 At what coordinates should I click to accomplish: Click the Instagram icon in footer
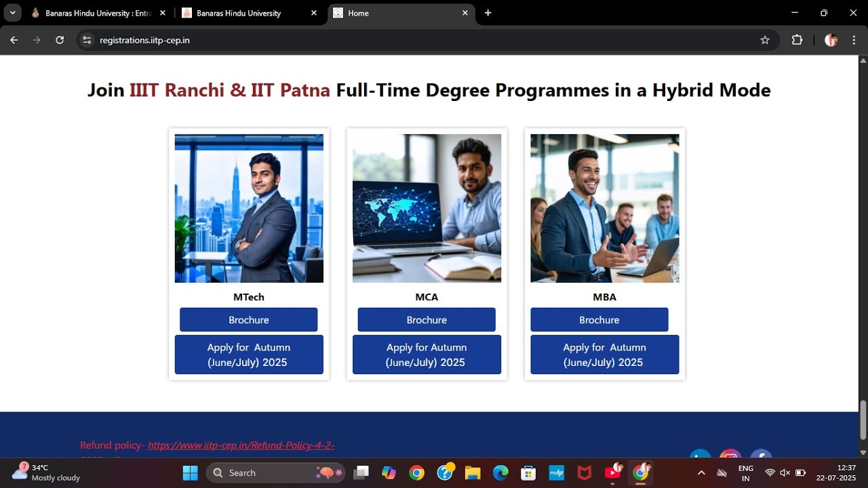[730, 454]
